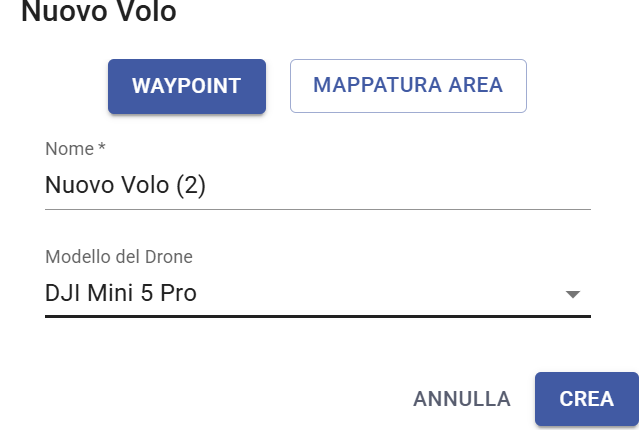This screenshot has height=430, width=639.
Task: Place cursor in "Nuovo Volo (2)" text
Action: 125,186
